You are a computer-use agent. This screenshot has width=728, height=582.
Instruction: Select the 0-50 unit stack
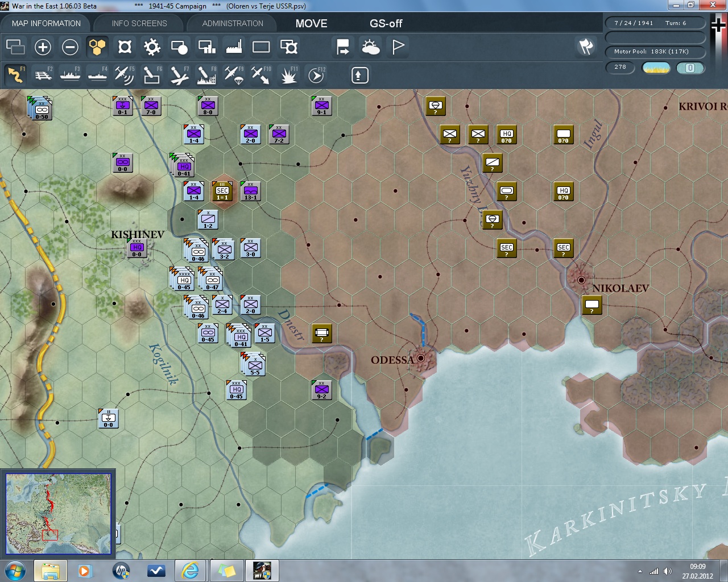pos(40,108)
